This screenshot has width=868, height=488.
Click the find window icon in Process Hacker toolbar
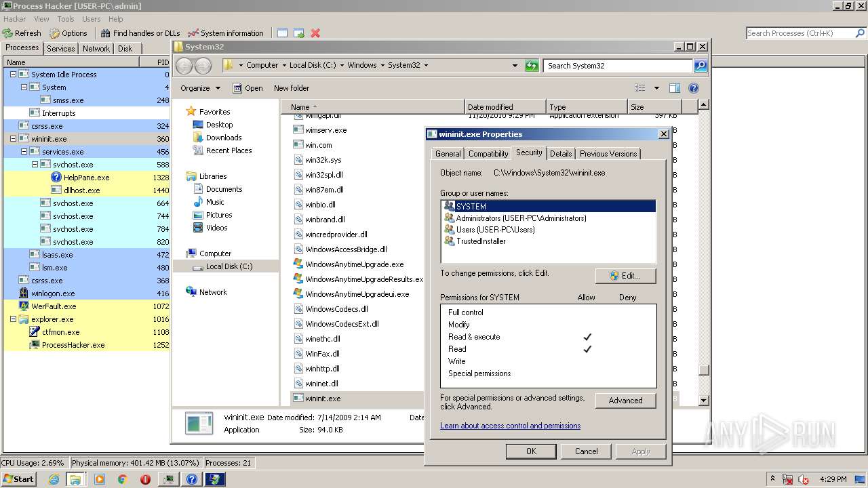tap(282, 33)
